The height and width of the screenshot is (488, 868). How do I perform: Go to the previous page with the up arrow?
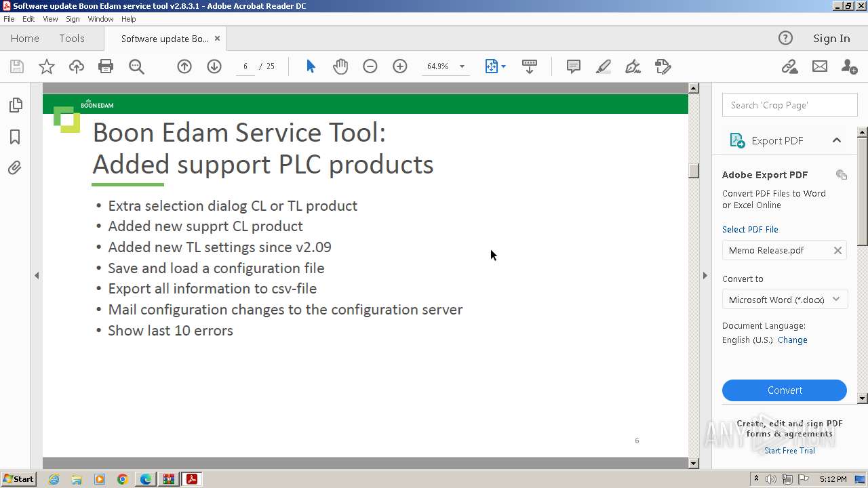(184, 66)
